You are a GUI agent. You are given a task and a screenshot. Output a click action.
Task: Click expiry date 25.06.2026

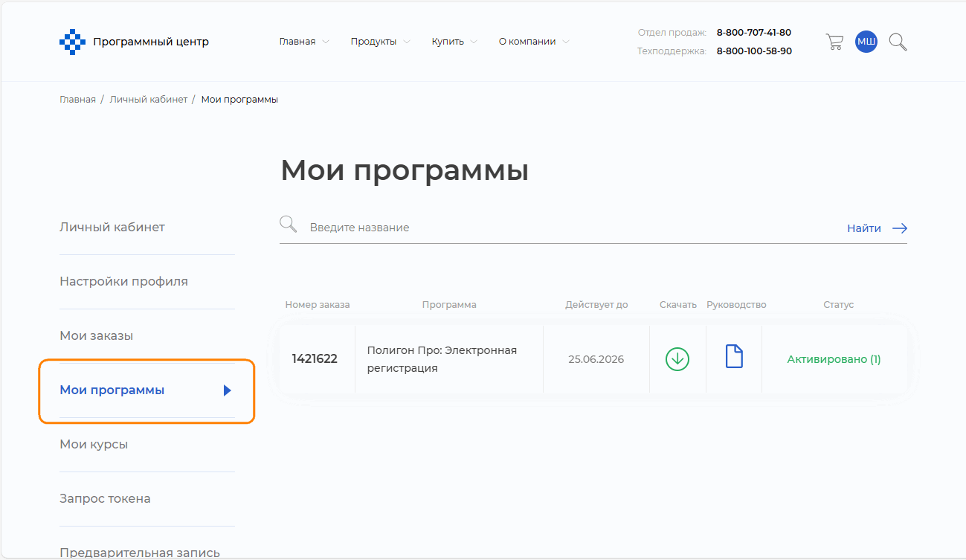[x=596, y=359]
